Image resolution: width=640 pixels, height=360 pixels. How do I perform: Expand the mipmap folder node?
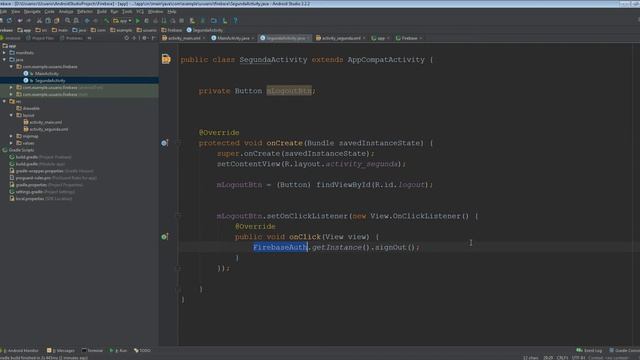[11, 136]
